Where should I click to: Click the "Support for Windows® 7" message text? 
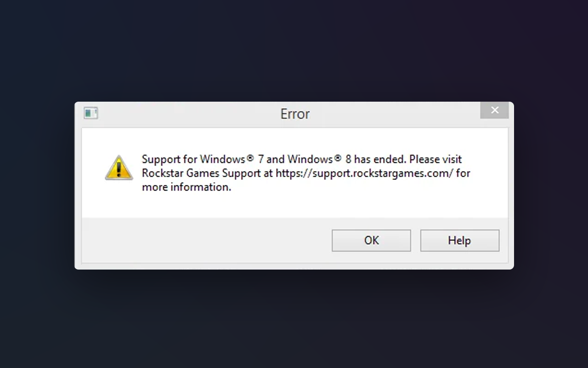point(203,159)
